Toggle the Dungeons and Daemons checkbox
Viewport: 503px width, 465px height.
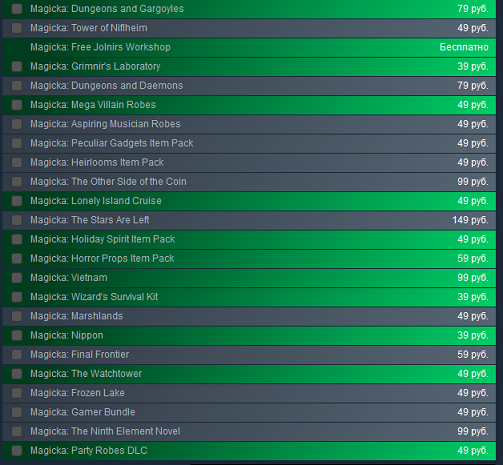tap(17, 86)
